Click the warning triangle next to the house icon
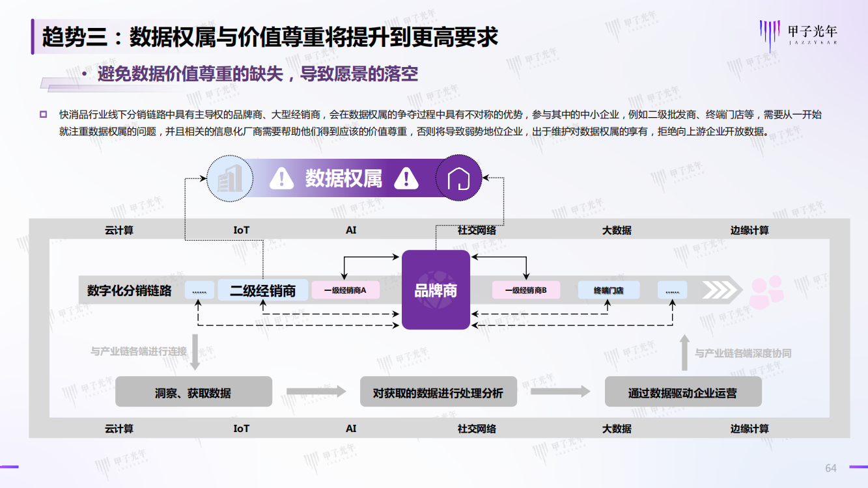Viewport: 868px width, 488px height. coord(406,177)
